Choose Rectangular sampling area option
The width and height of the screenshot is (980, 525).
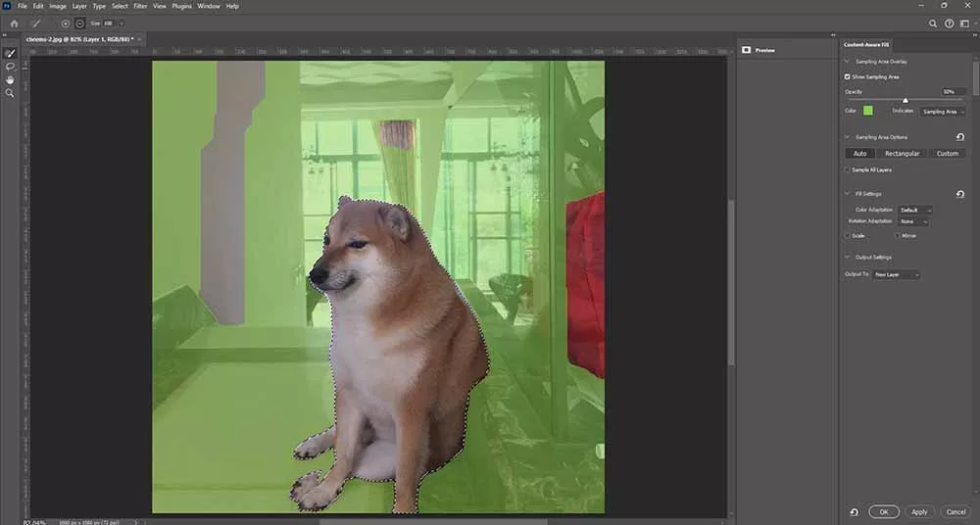pyautogui.click(x=902, y=154)
